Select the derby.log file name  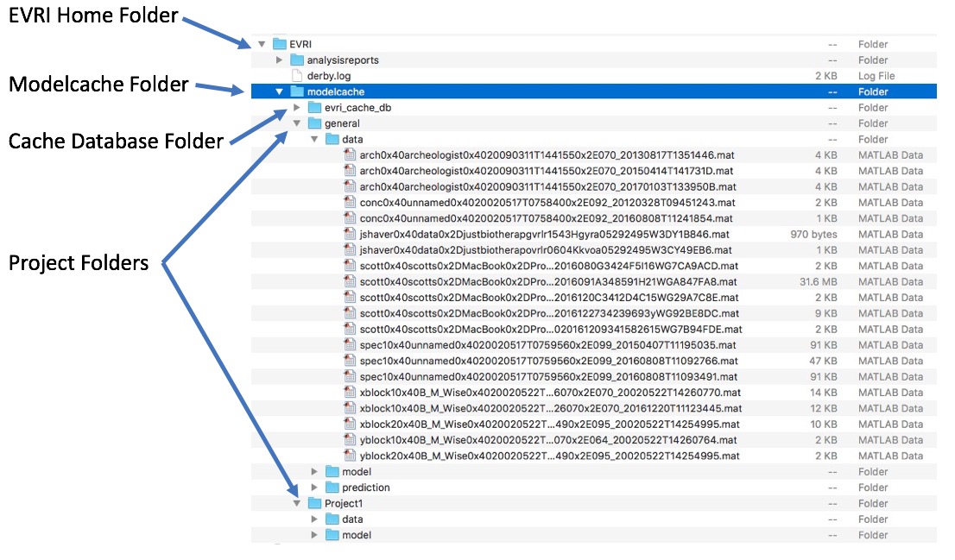329,76
